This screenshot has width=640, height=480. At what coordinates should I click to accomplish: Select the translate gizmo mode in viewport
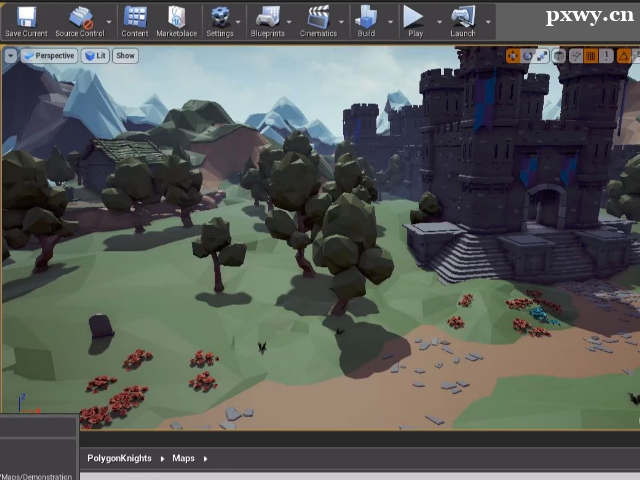[x=513, y=56]
